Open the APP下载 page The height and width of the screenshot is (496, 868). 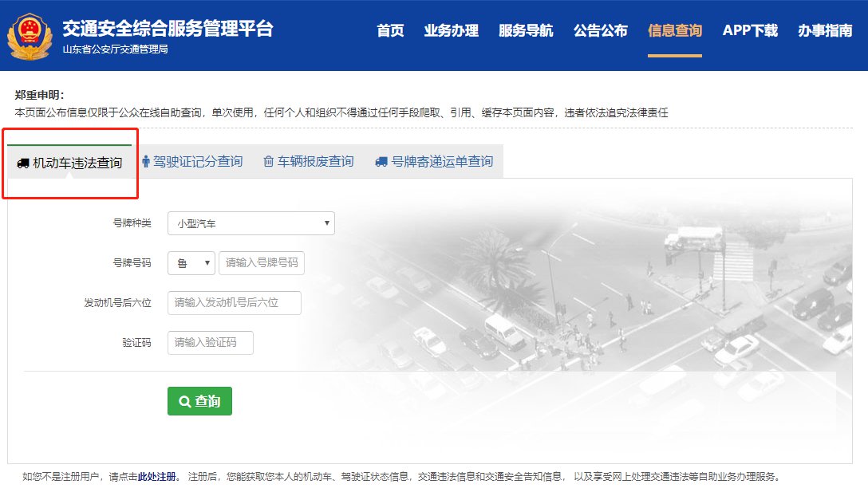[x=749, y=31]
